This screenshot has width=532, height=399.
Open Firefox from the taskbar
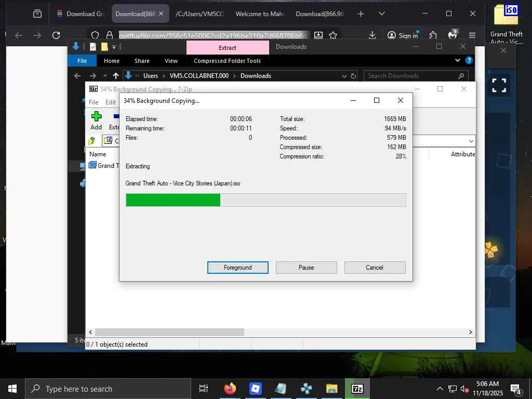(230, 389)
